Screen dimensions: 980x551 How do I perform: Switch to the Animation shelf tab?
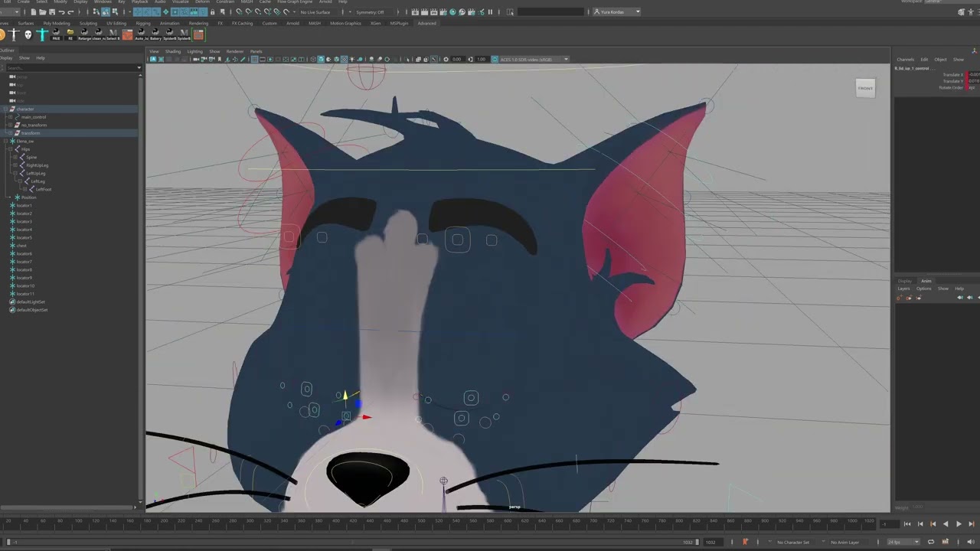[x=169, y=23]
